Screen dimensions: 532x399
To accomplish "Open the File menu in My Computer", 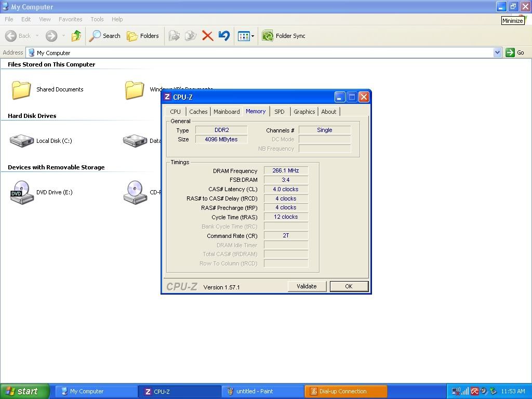I will point(9,19).
